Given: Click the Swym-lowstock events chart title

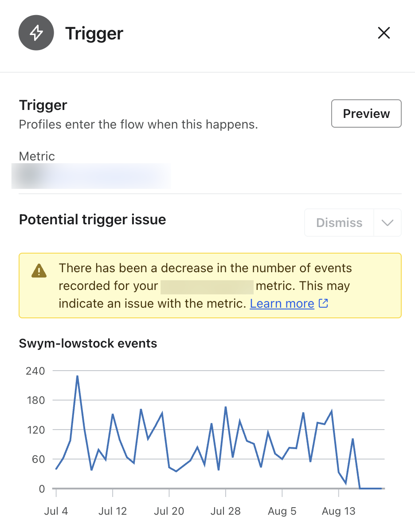Looking at the screenshot, I should 88,343.
